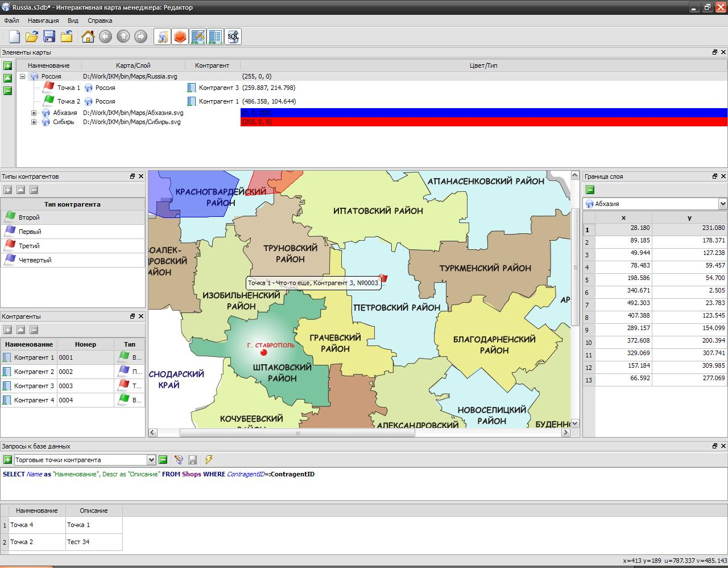
Task: Run query with the lightning bolt icon
Action: point(209,460)
